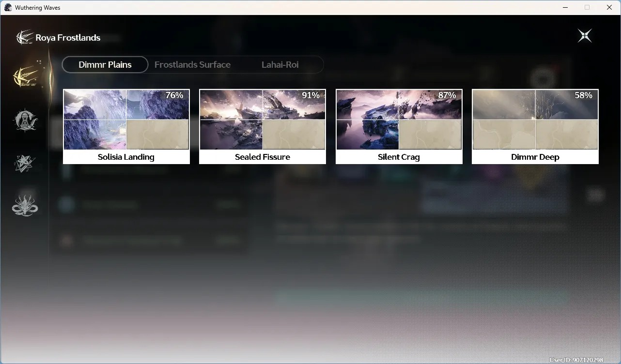Viewport: 621px width, 364px height.
Task: Click the Roya Frostlands heading text
Action: 68,38
